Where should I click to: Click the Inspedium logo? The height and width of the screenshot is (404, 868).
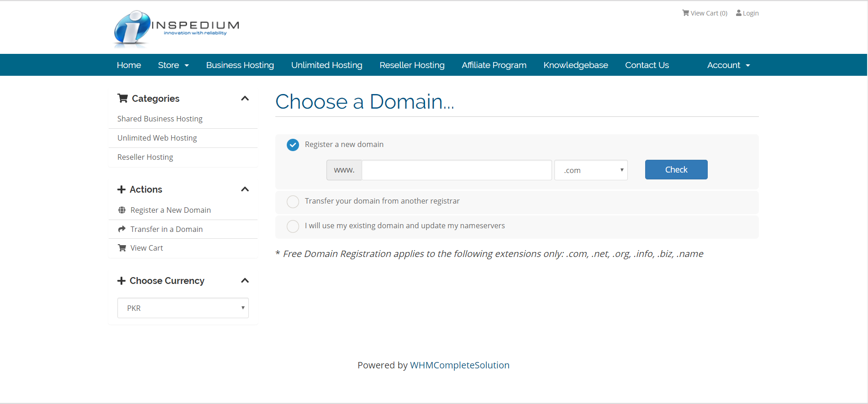coord(176,28)
